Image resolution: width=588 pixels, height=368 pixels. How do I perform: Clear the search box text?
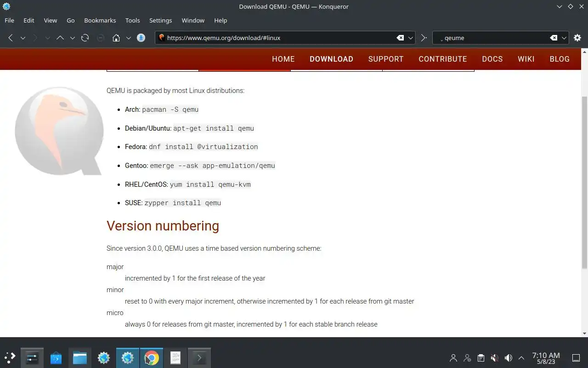554,38
